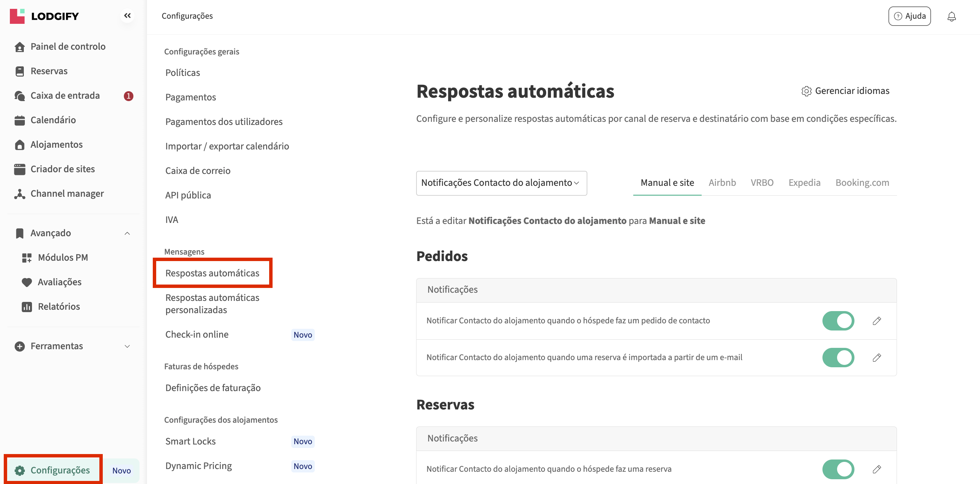Open Respostas automáticas personalizadas link
The image size is (980, 484).
[x=212, y=303]
